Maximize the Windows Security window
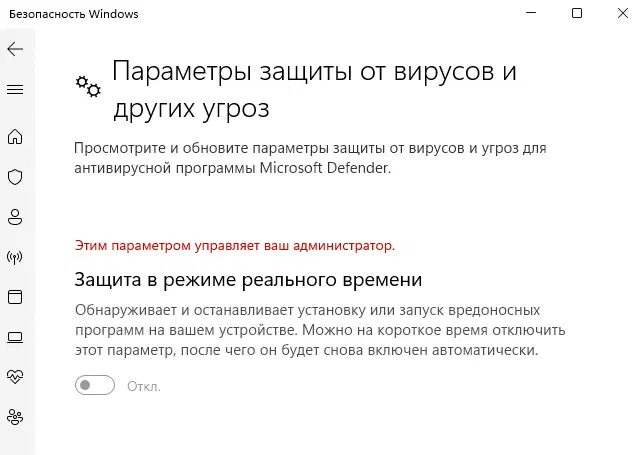Image resolution: width=642 pixels, height=455 pixels. [x=577, y=14]
